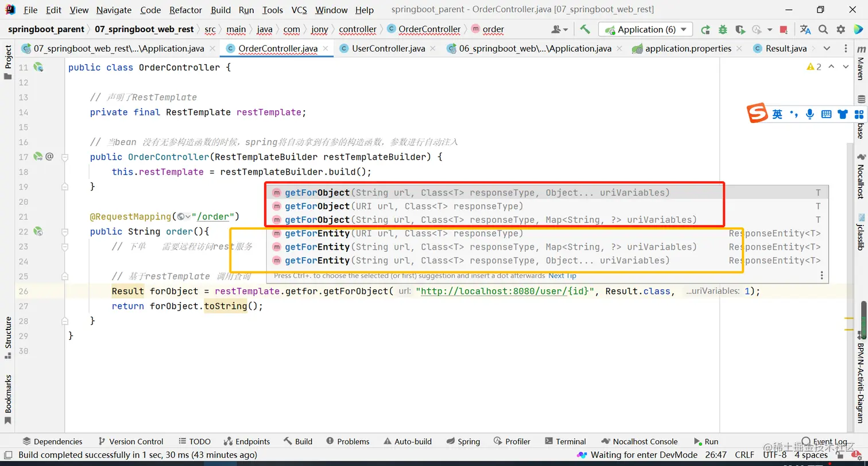The height and width of the screenshot is (466, 868).
Task: Open the completion popup three-dot options
Action: [x=821, y=275]
